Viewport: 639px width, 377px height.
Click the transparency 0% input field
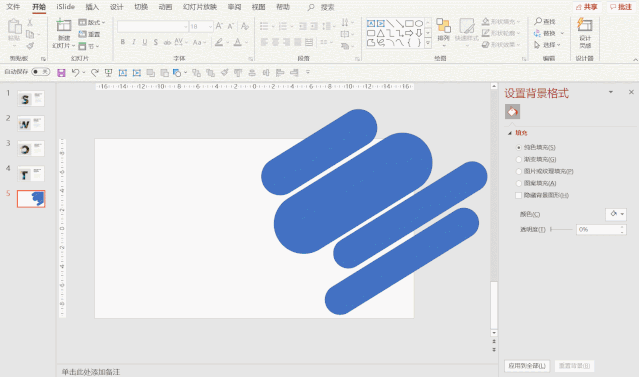(598, 229)
